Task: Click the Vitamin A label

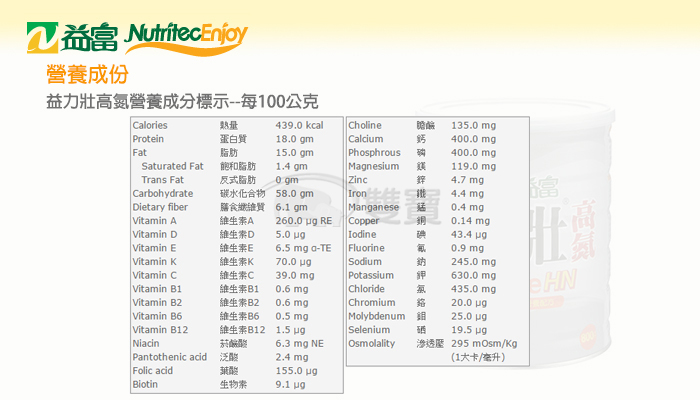Action: [x=154, y=221]
